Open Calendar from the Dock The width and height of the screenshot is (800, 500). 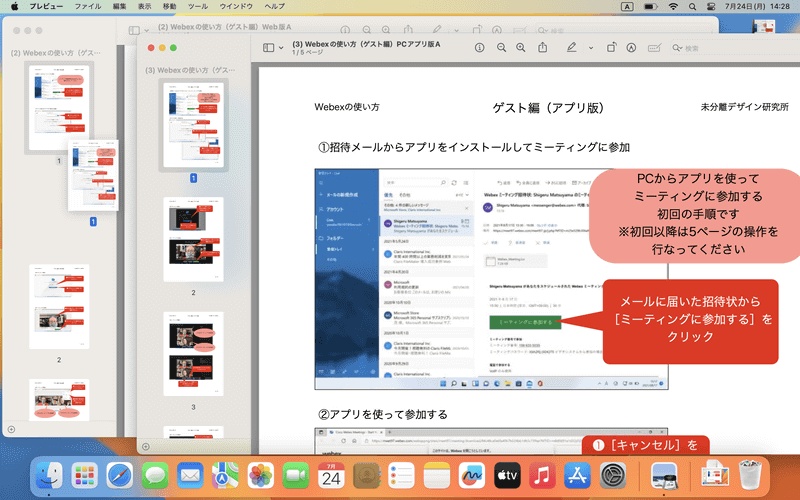[331, 476]
